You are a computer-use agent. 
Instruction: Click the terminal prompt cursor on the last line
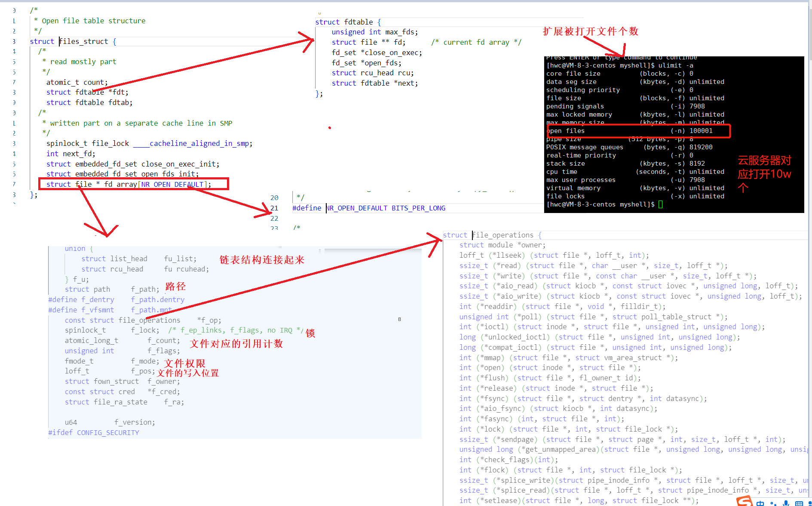coord(661,204)
